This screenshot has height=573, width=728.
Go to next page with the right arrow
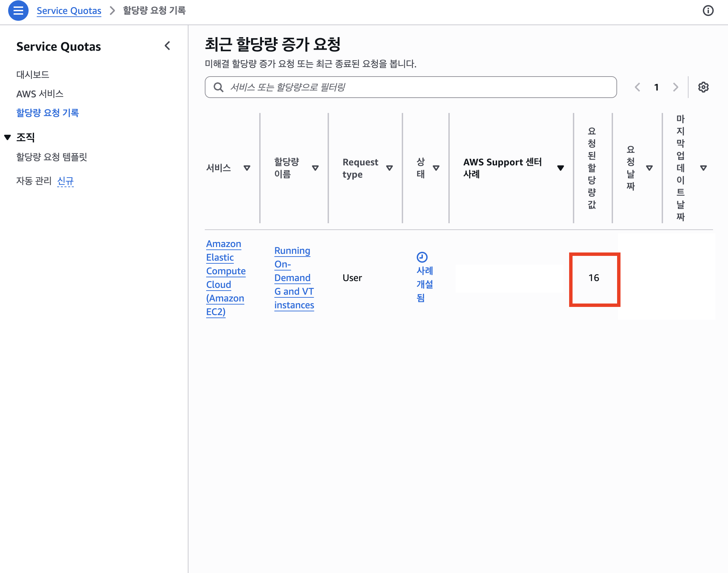pos(675,87)
